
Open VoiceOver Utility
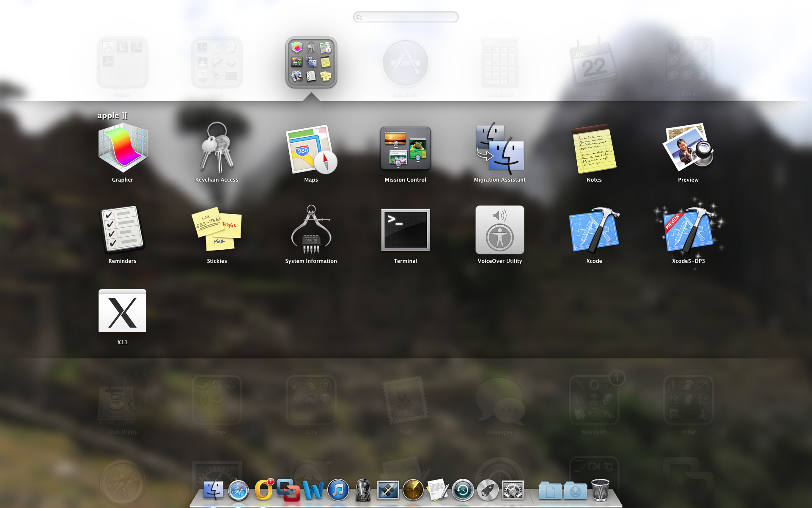coord(500,230)
